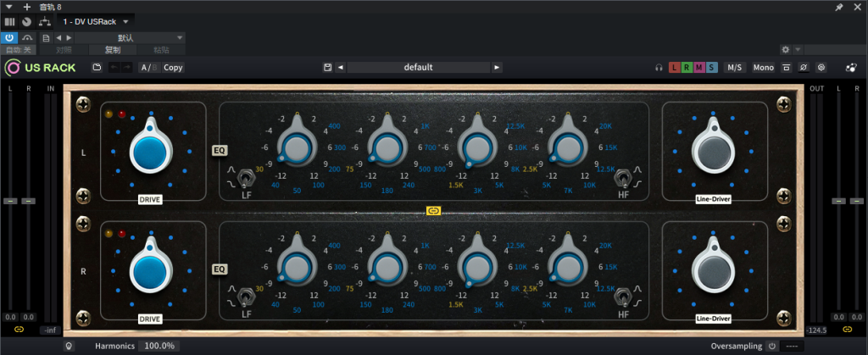The image size is (868, 355).
Task: Toggle the input fader link icon
Action: pyautogui.click(x=19, y=329)
